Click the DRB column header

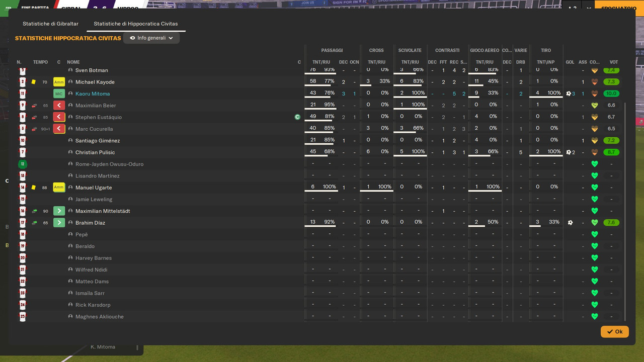[521, 62]
